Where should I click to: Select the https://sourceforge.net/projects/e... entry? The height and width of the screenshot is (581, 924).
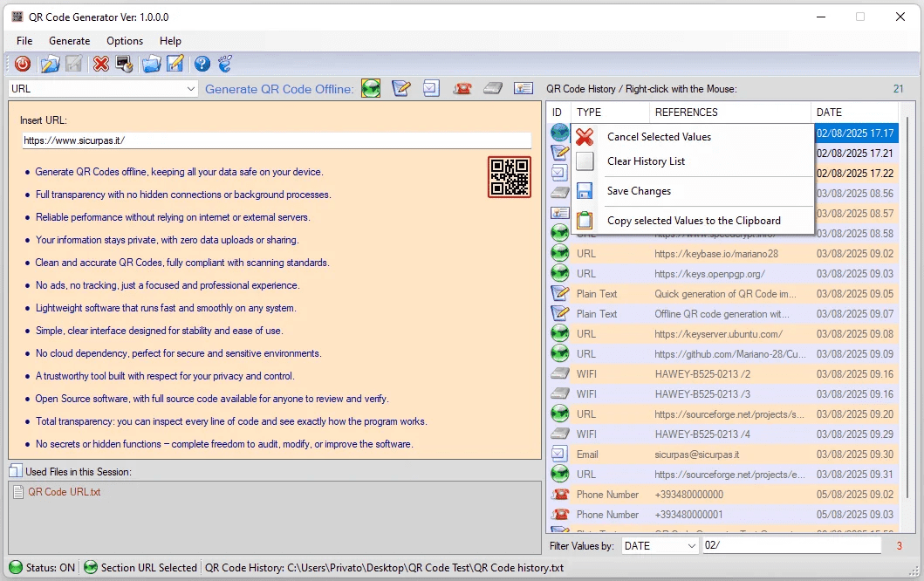click(x=729, y=474)
